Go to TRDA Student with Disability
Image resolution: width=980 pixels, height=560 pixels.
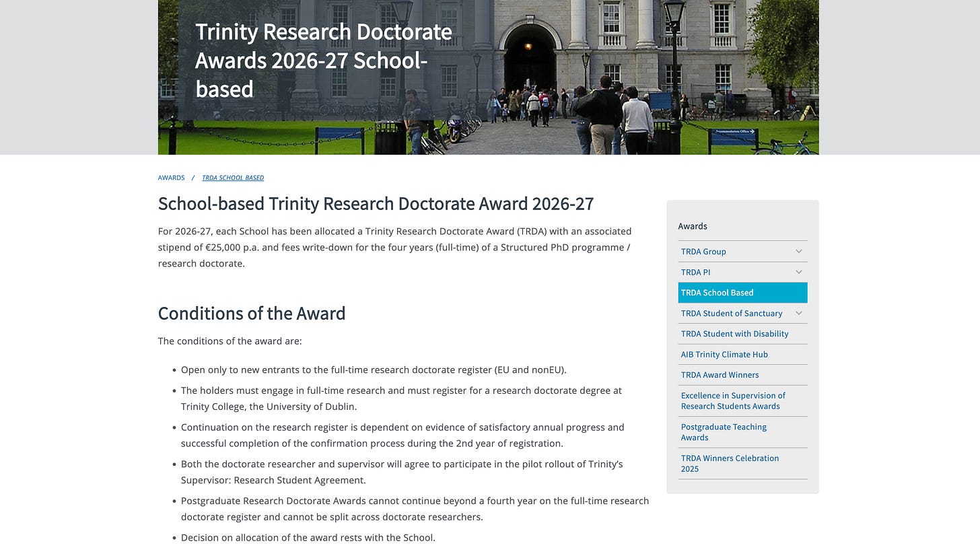[x=734, y=334]
